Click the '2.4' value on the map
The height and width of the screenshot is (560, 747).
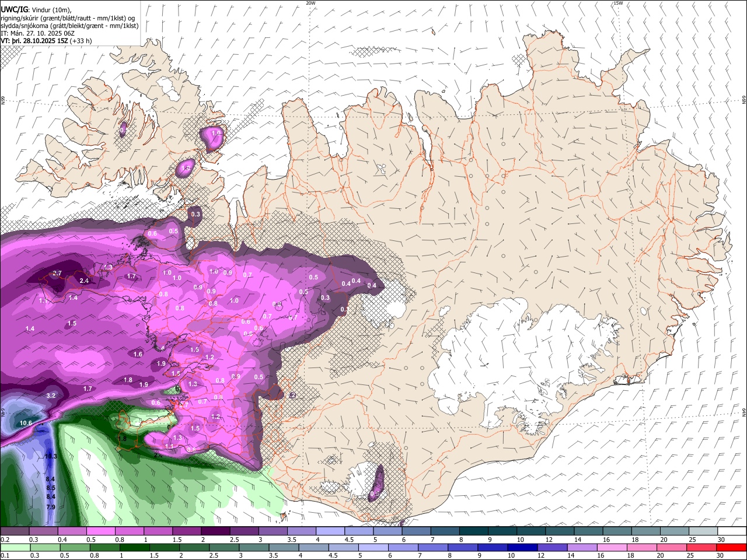[84, 281]
